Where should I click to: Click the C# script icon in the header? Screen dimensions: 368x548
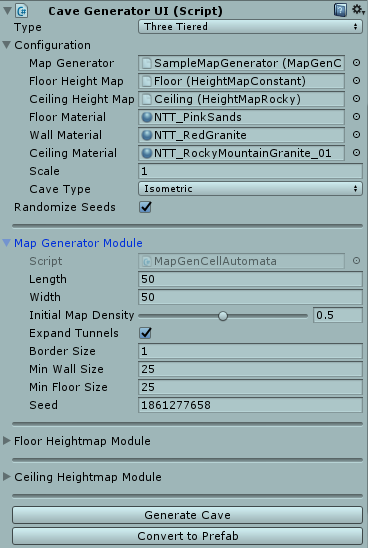point(22,11)
